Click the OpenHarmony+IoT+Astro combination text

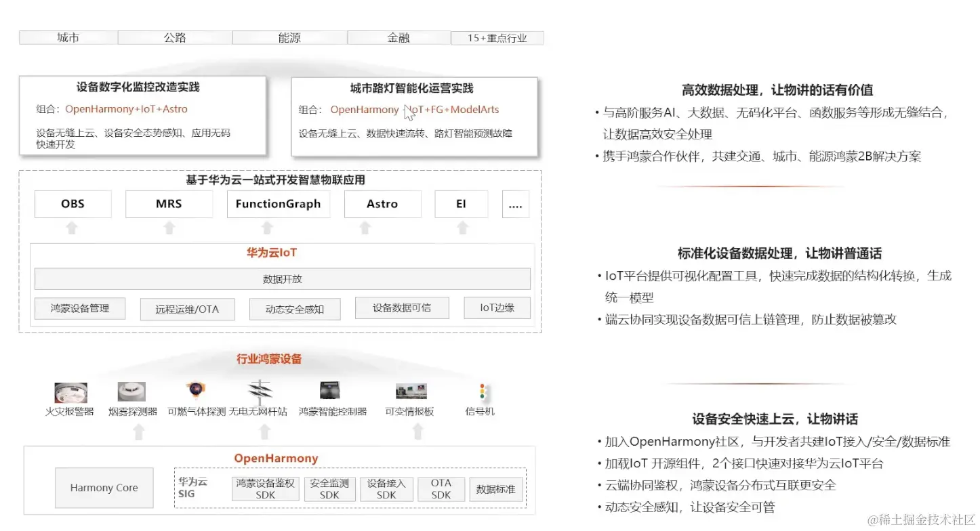click(x=127, y=109)
